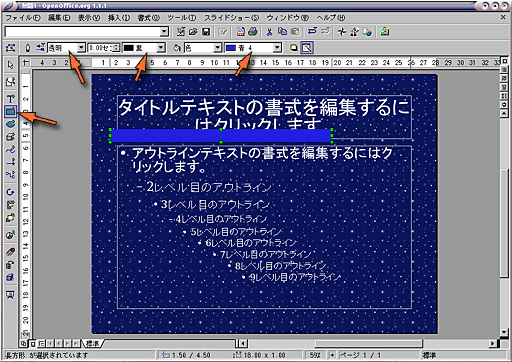
Task: Toggle the Edit Points icon on the object bar
Action: [10, 48]
